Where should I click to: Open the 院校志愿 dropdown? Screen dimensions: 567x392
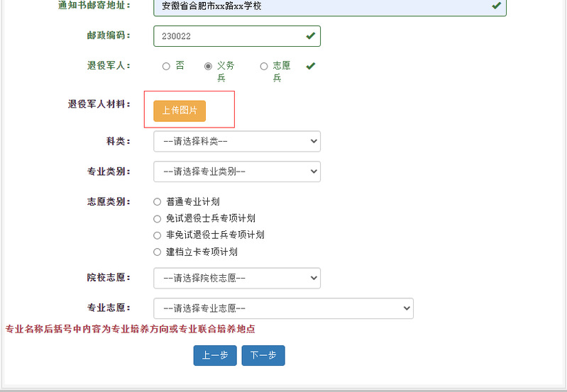coord(237,278)
